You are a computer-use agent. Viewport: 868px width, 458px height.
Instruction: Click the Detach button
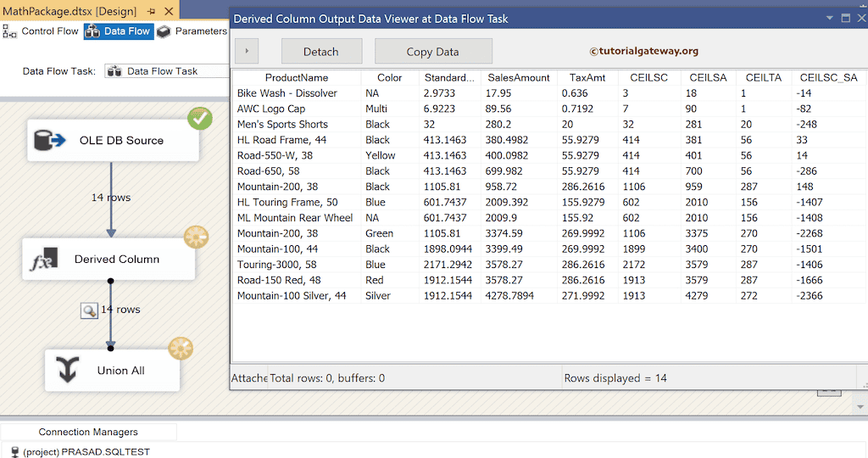tap(321, 52)
